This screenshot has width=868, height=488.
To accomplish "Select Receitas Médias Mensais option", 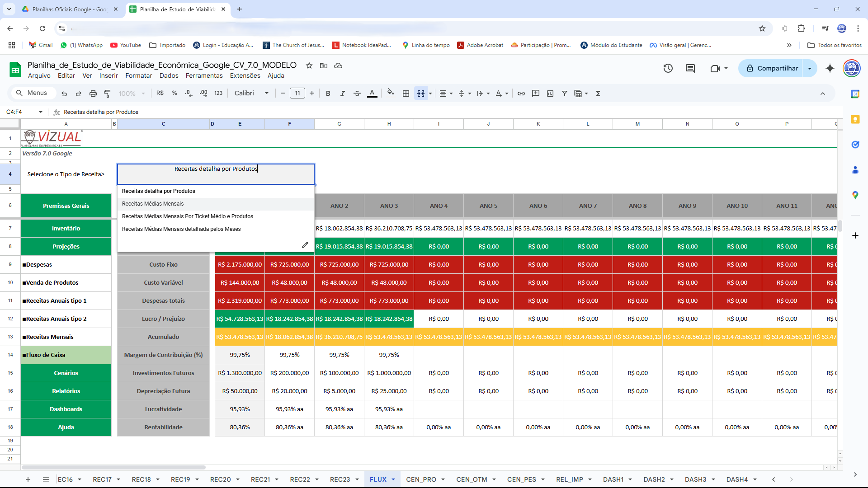I will (153, 204).
